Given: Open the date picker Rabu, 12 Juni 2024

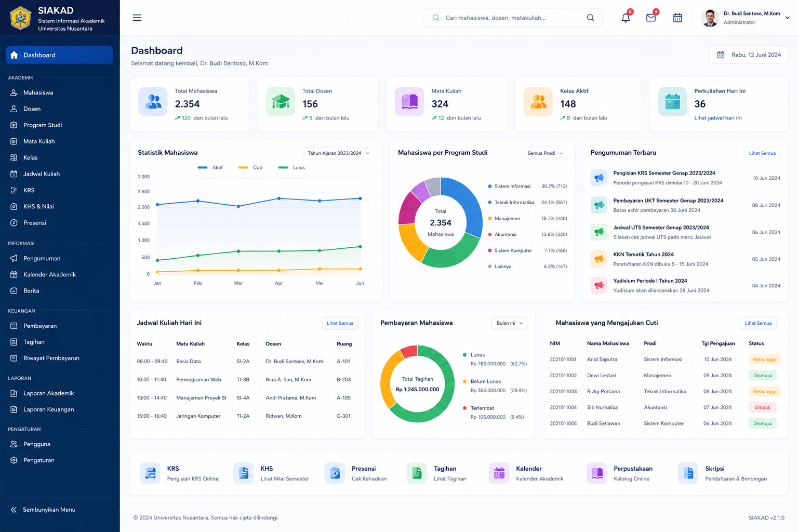Looking at the screenshot, I should coord(749,55).
